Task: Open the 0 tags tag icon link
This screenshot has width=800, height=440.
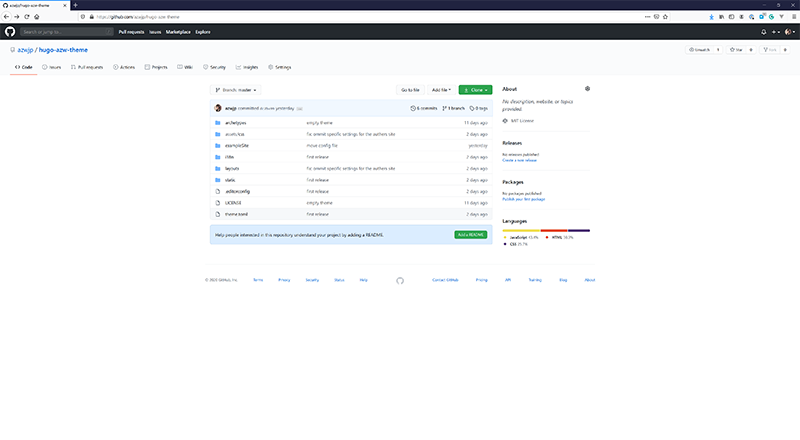Action: click(479, 108)
